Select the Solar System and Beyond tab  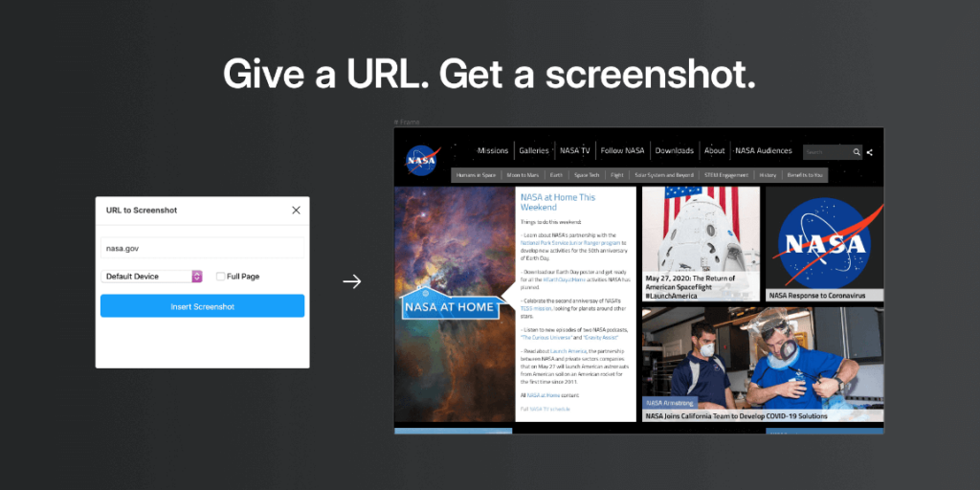(664, 175)
